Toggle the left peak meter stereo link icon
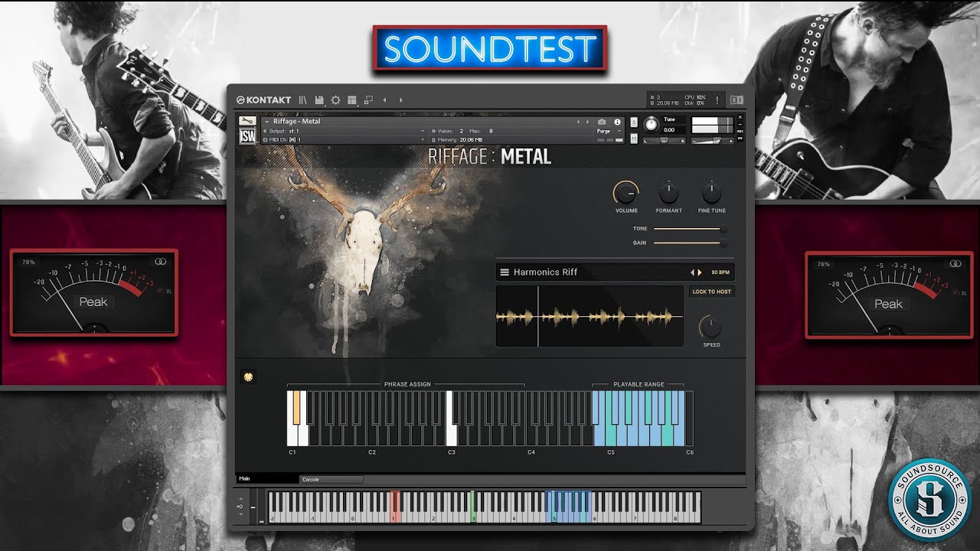 (x=160, y=262)
